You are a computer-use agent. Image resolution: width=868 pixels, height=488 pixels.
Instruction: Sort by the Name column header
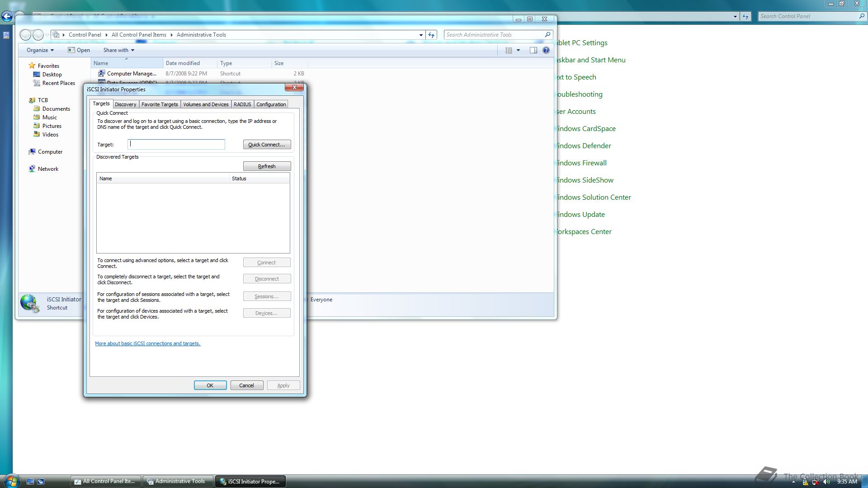[127, 63]
